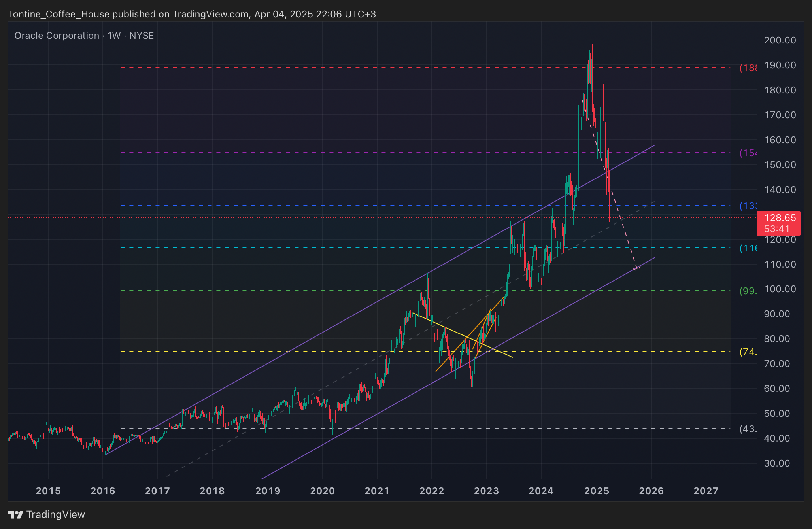The width and height of the screenshot is (812, 529).
Task: Click the "2020" year on time axis
Action: point(323,491)
